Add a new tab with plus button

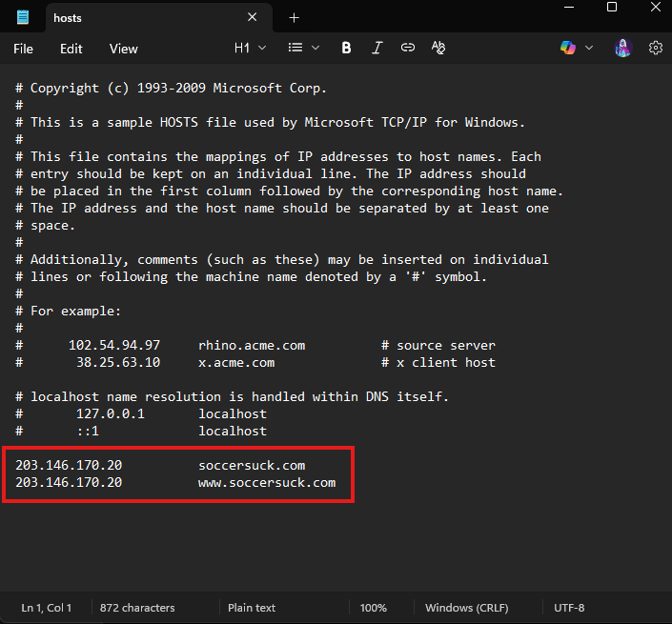click(x=294, y=18)
